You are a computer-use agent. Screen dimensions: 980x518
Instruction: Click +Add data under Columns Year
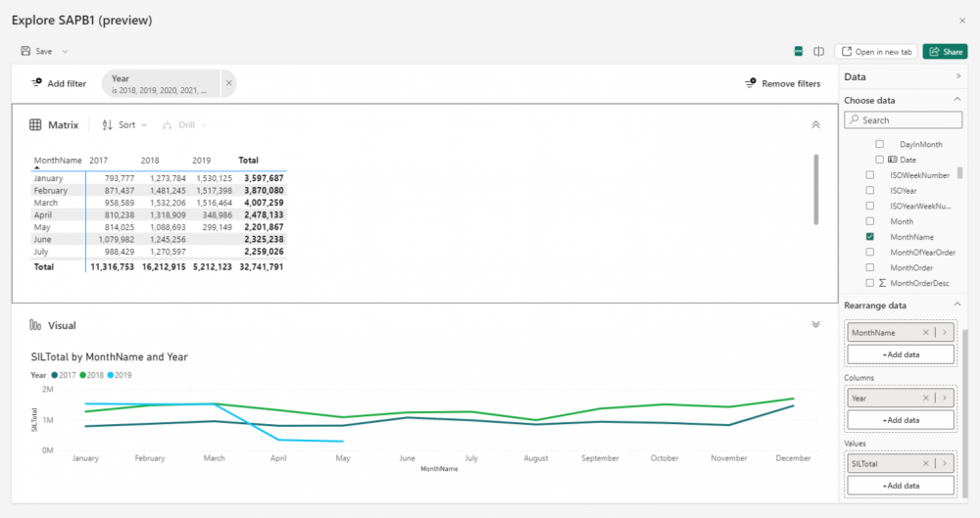pyautogui.click(x=901, y=420)
